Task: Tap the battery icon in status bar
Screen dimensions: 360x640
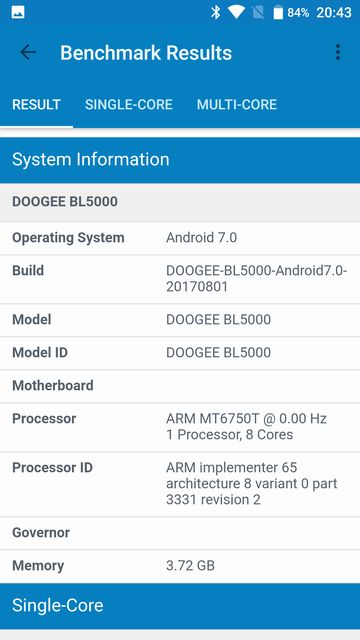Action: (278, 12)
